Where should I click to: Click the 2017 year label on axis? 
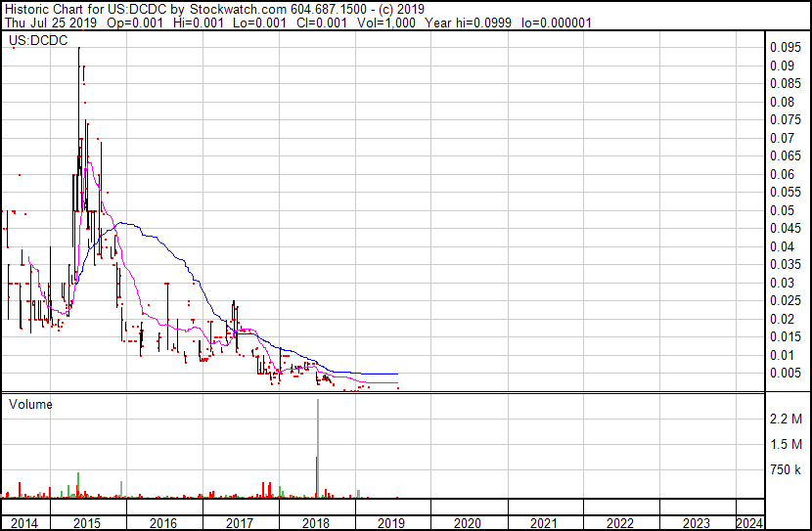[x=240, y=523]
